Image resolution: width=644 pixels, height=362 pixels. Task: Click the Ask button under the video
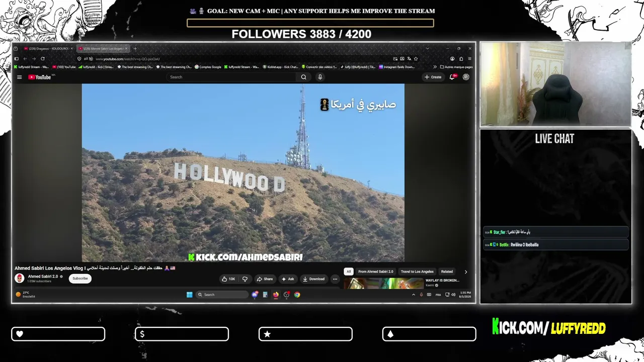[288, 279]
